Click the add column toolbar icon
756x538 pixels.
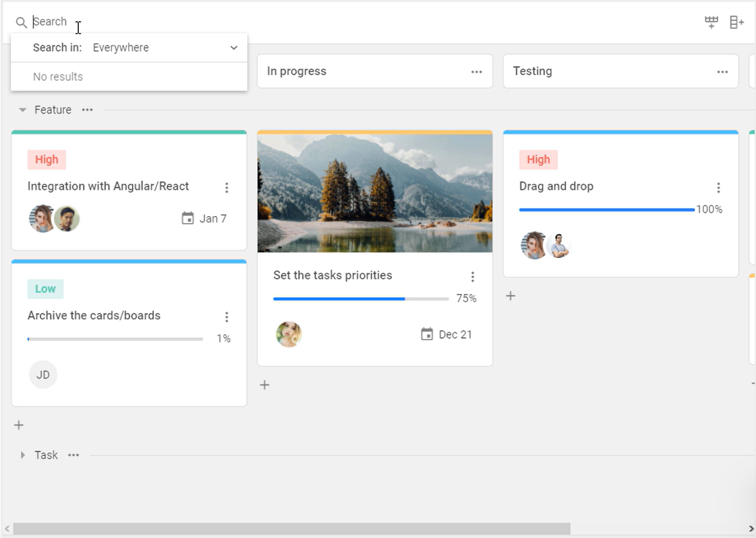click(x=737, y=22)
